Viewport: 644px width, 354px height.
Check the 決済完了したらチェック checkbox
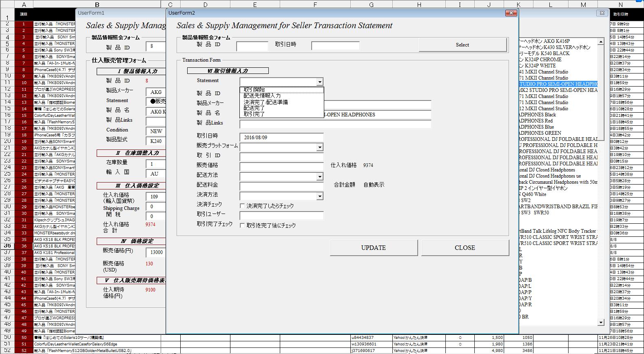coord(242,206)
